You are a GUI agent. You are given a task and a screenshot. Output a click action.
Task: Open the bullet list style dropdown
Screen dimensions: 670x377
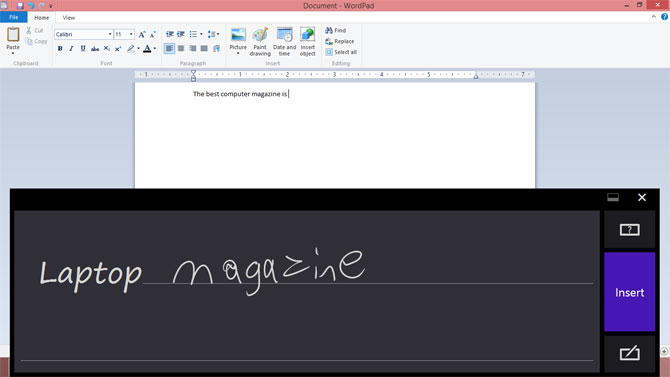[201, 34]
